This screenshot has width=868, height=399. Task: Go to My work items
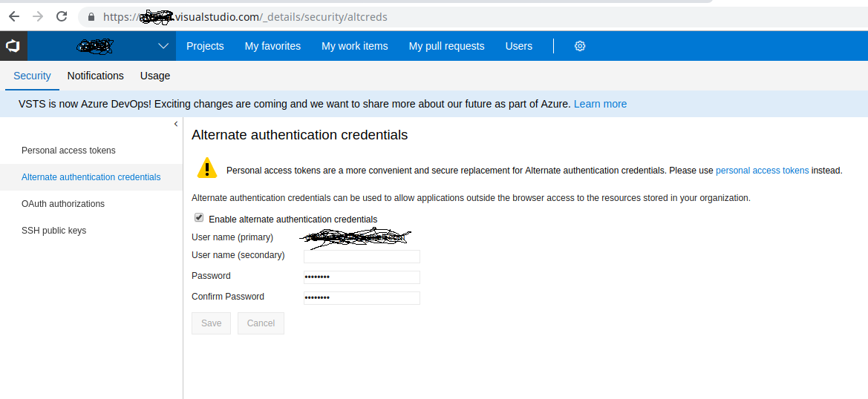(x=355, y=47)
